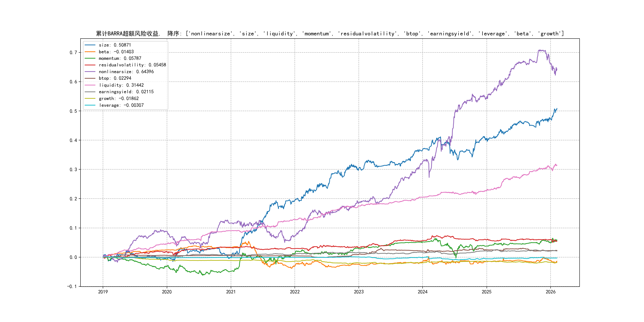Click the liquidity: 0.31442 legend label
Screen dimensions: 644x322
point(121,85)
